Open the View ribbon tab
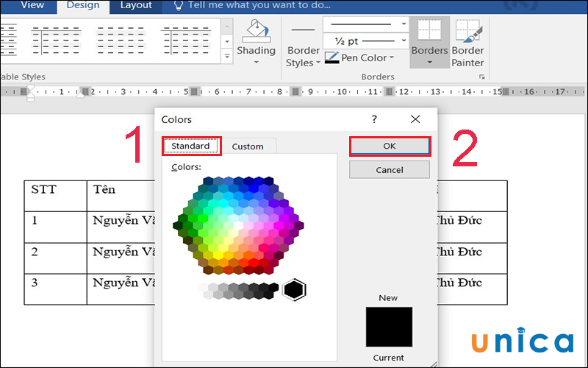 (x=32, y=5)
